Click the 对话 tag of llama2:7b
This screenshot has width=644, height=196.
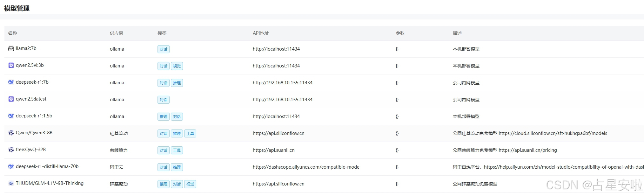[x=164, y=49]
